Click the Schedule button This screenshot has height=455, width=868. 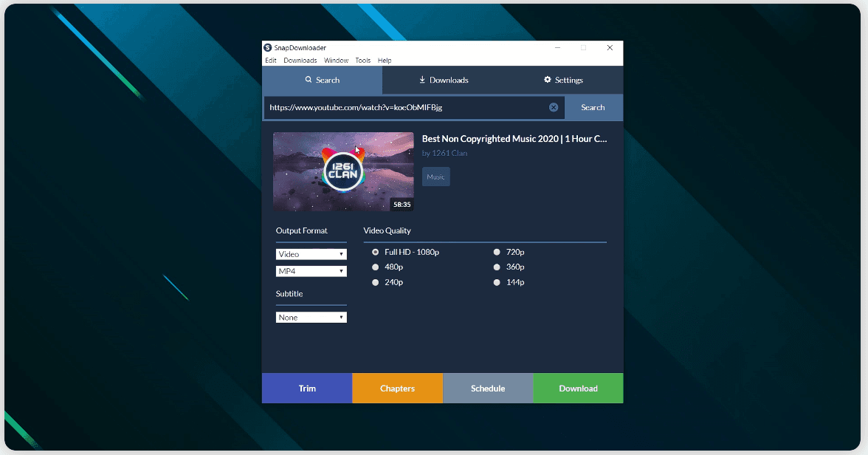click(488, 389)
